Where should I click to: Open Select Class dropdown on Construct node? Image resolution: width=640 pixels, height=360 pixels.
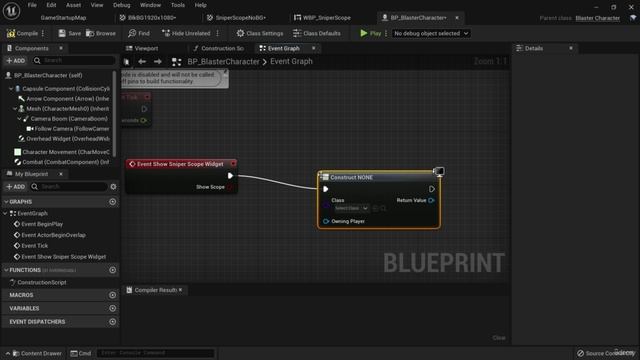tap(351, 208)
